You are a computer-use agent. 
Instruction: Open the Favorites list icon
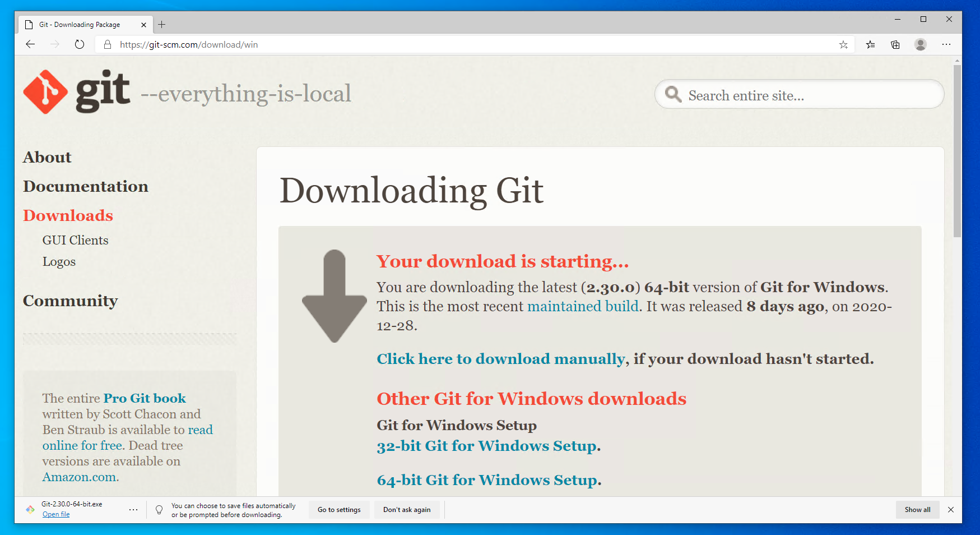(870, 44)
